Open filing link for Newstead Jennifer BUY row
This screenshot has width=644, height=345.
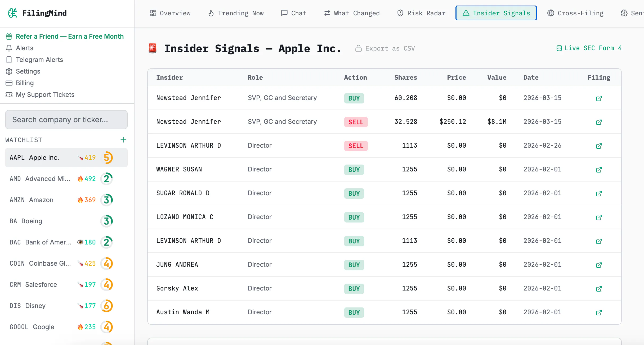(599, 98)
